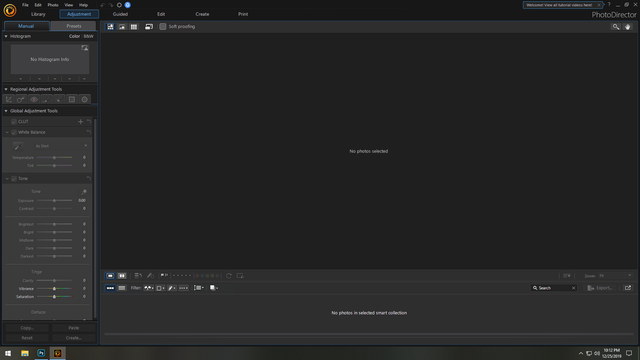Image resolution: width=640 pixels, height=360 pixels.
Task: Open the flag filter dropdown
Action: coord(149,288)
